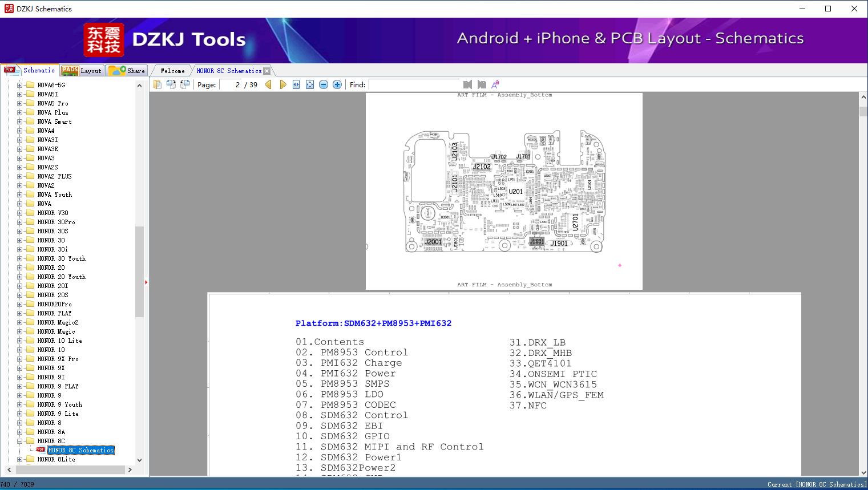Click PDF icon beside HONOR 8C Schematics
The image size is (868, 490).
pyautogui.click(x=41, y=450)
